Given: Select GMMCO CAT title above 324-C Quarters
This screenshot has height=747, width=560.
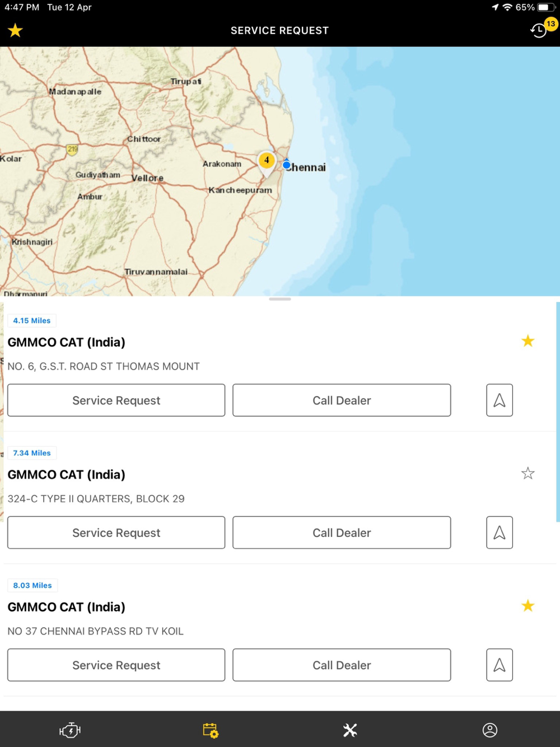Looking at the screenshot, I should click(x=67, y=474).
